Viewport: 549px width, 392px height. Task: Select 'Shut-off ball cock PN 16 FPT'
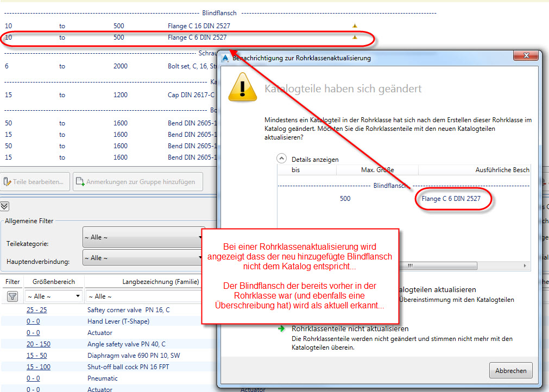coord(128,367)
